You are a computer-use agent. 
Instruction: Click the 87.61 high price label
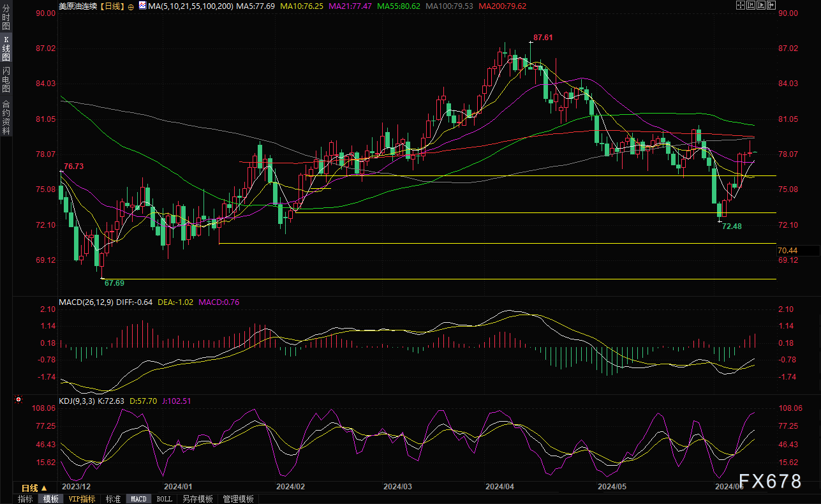543,38
